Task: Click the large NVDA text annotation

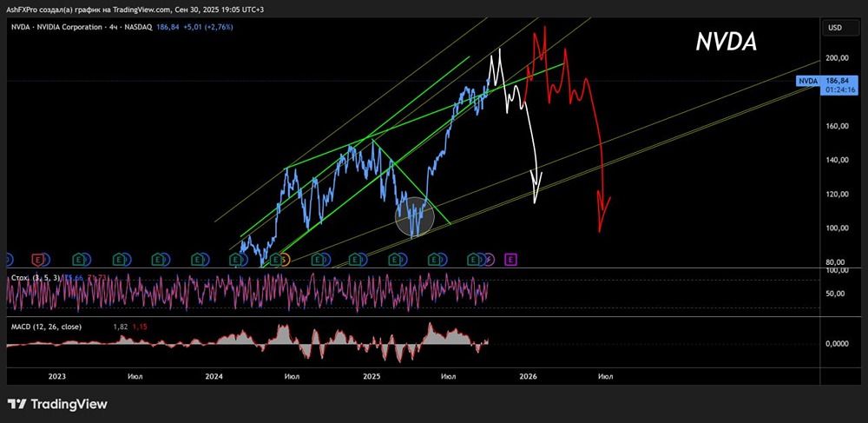Action: point(726,42)
